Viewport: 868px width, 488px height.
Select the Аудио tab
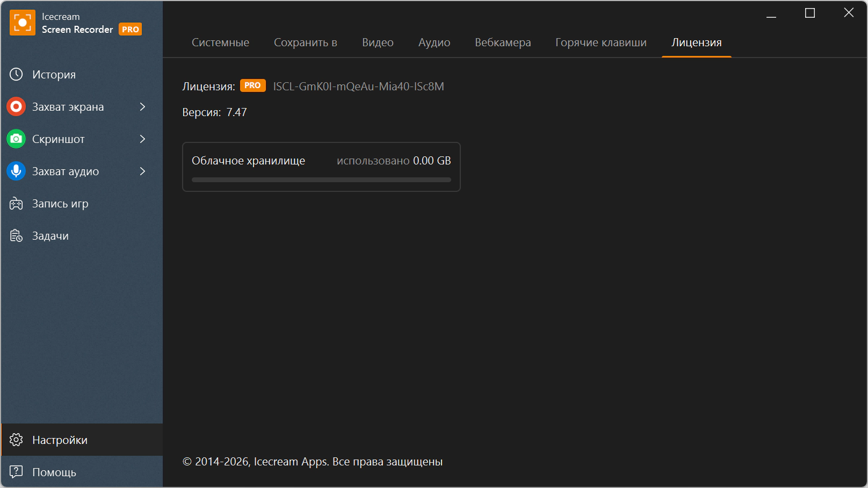click(x=435, y=42)
